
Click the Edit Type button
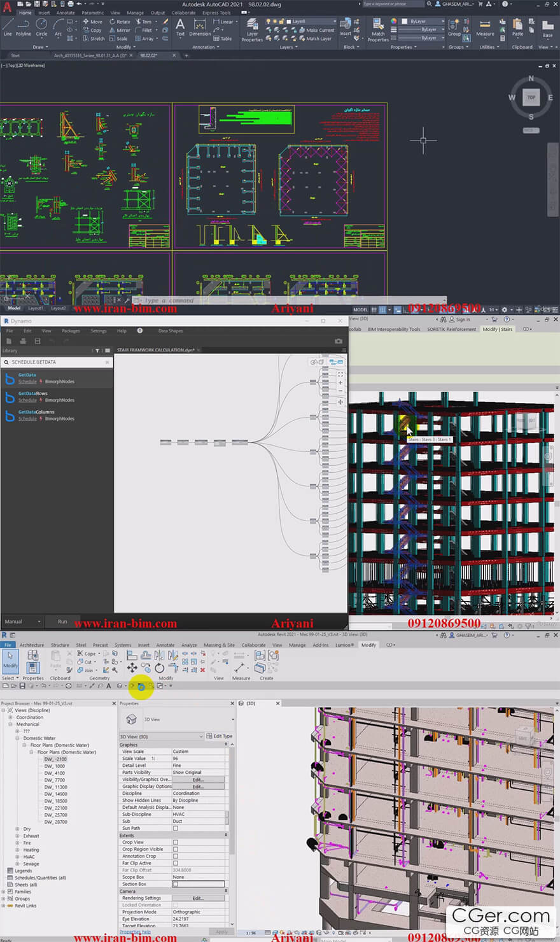pyautogui.click(x=220, y=736)
